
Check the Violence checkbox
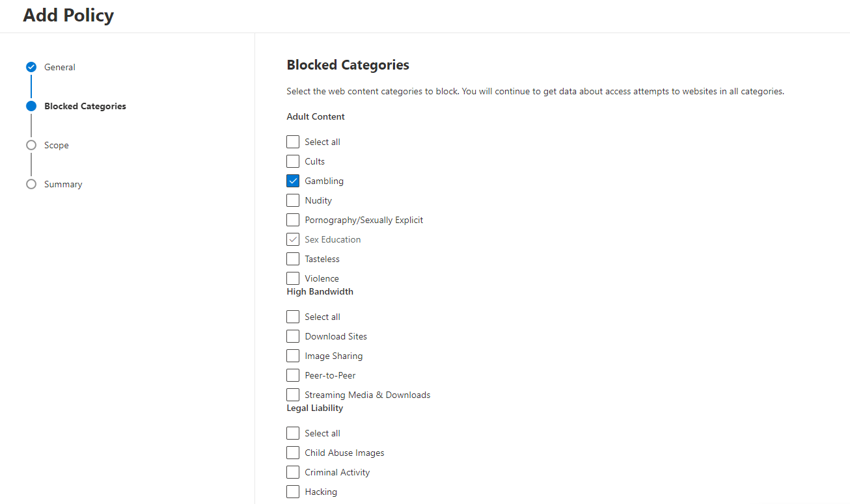pyautogui.click(x=293, y=278)
